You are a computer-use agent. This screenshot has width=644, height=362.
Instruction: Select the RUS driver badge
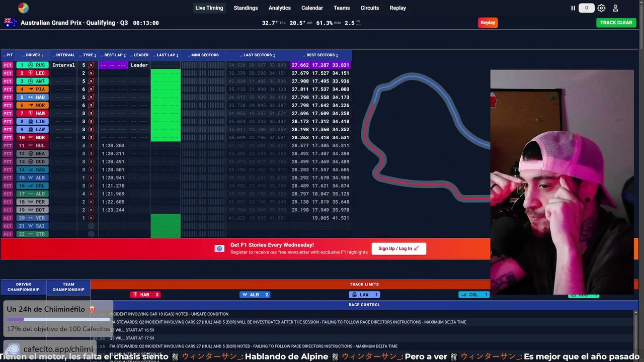click(x=32, y=65)
